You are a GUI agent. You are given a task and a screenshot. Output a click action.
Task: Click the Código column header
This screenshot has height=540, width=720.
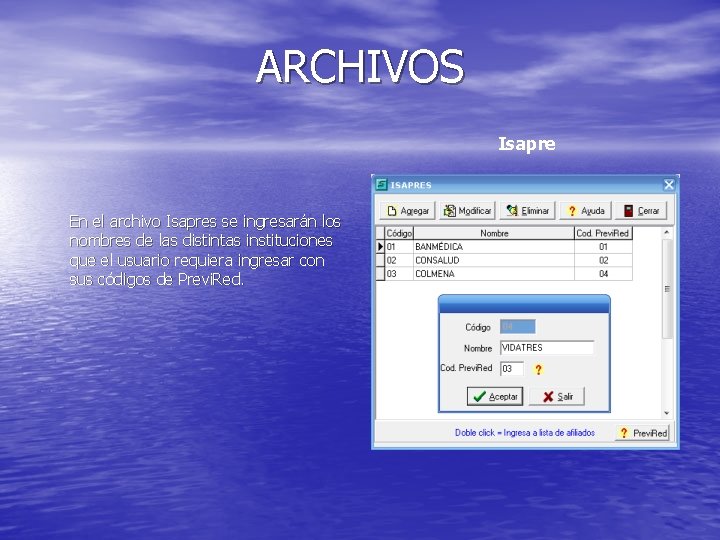tap(399, 233)
